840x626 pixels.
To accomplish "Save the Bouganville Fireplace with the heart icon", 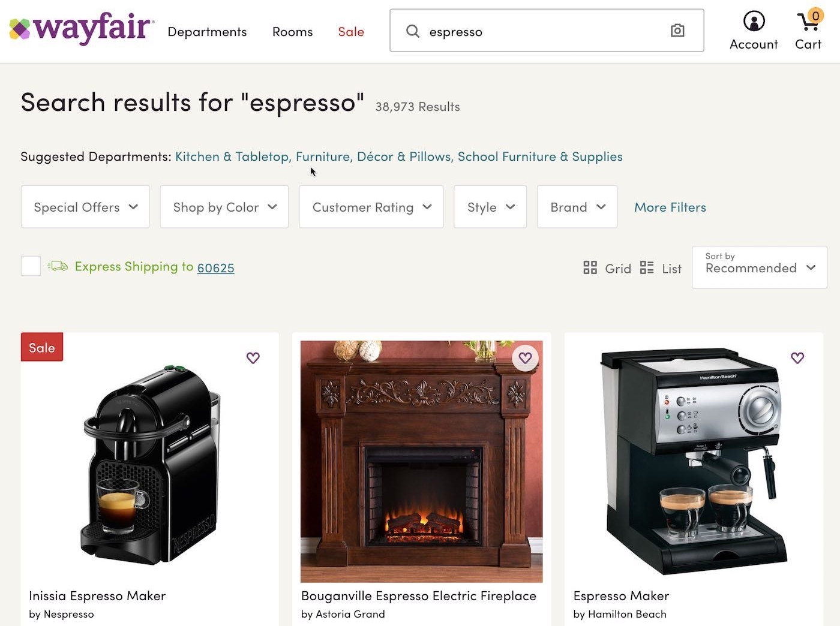I will tap(525, 358).
